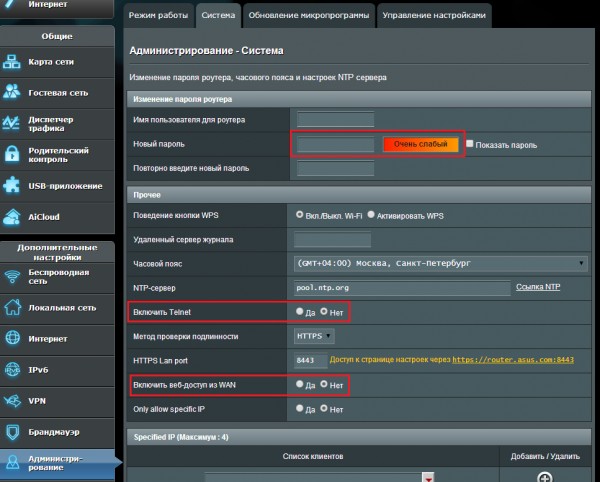The image size is (600, 482).
Task: Open Брандмауэр settings icon
Action: click(12, 432)
